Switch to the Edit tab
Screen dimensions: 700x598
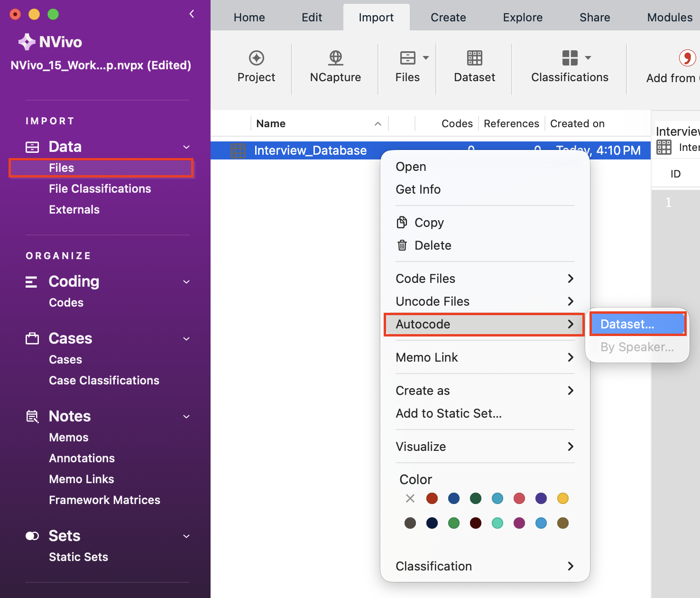tap(312, 18)
